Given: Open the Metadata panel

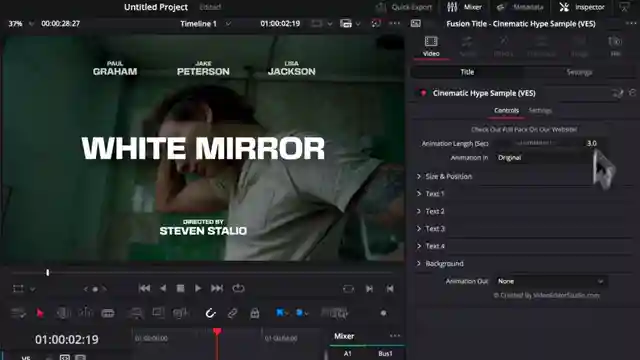Looking at the screenshot, I should (x=520, y=7).
